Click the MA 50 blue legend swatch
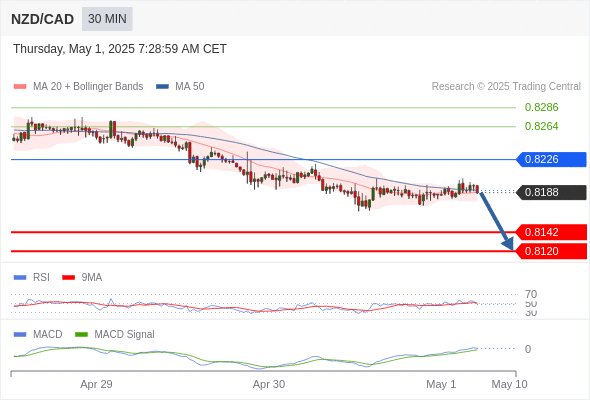The width and height of the screenshot is (590, 400). click(162, 87)
